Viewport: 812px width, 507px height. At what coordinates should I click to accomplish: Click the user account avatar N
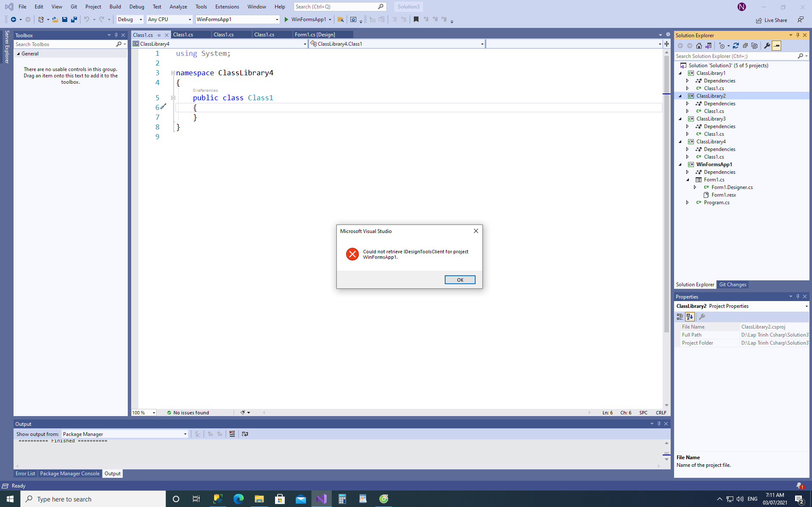(x=742, y=7)
